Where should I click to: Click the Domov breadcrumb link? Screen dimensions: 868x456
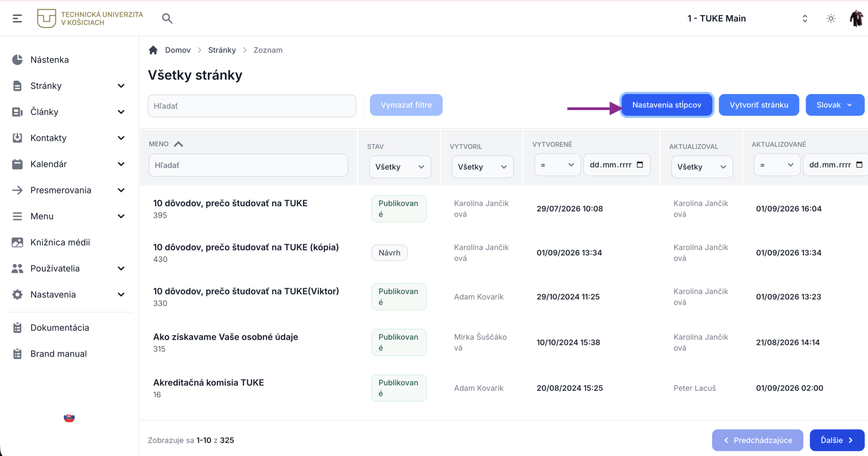[178, 50]
